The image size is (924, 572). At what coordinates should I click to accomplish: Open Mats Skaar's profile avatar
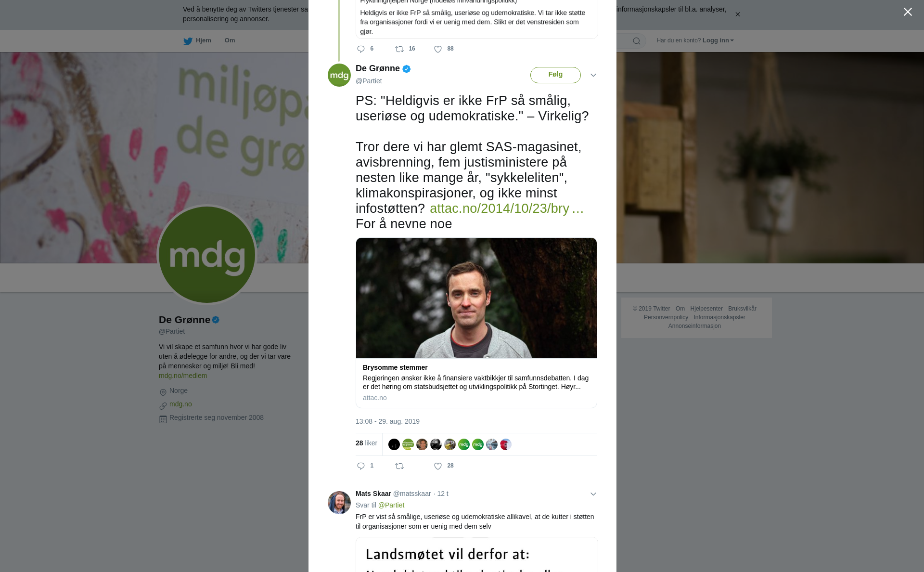tap(339, 503)
